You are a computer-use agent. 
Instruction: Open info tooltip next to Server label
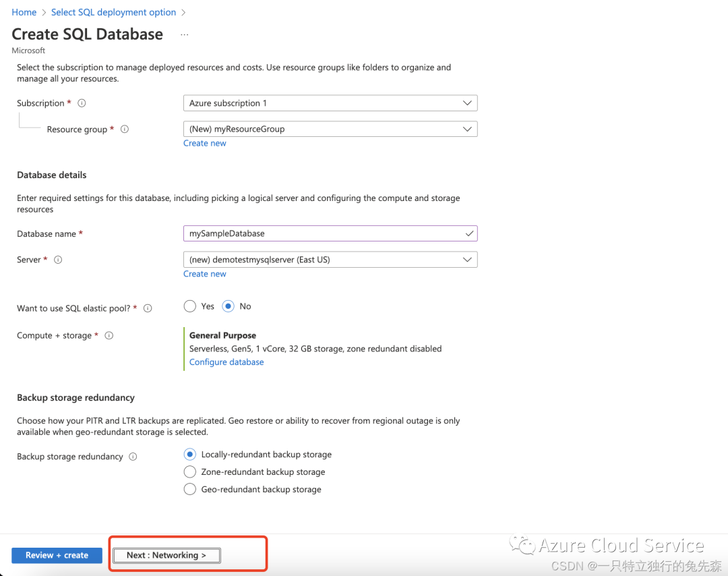58,260
